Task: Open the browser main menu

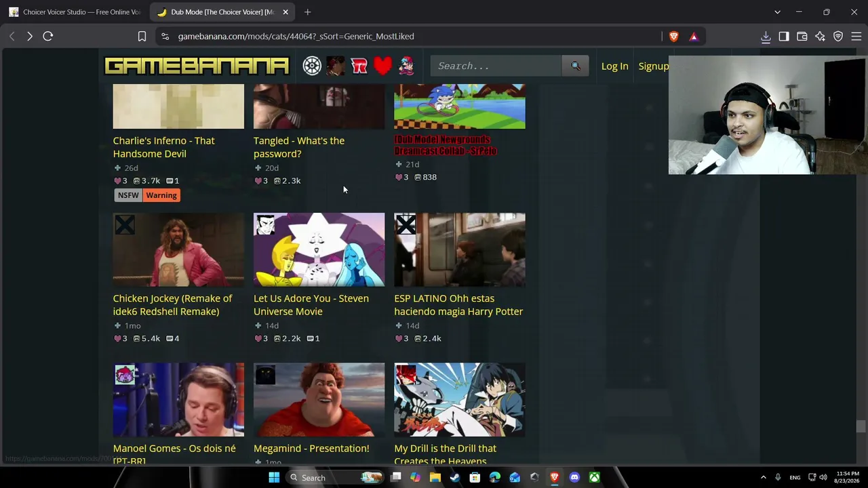Action: (856, 37)
